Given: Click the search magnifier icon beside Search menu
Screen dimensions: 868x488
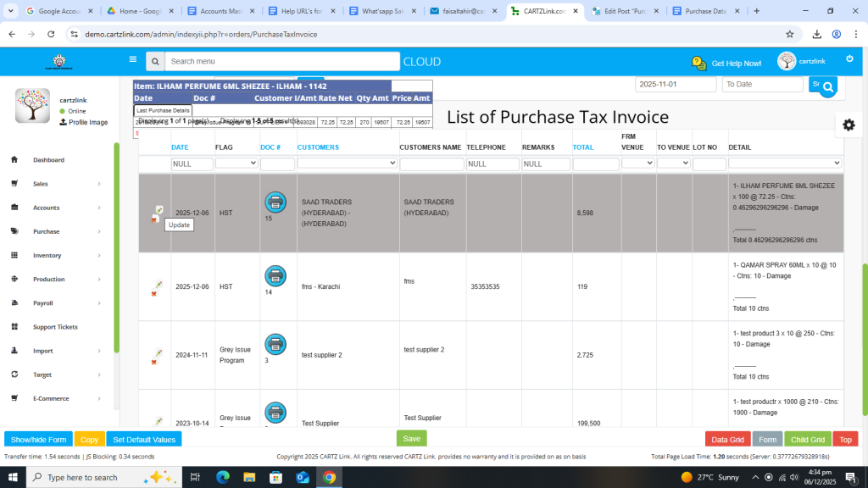Looking at the screenshot, I should coord(154,62).
